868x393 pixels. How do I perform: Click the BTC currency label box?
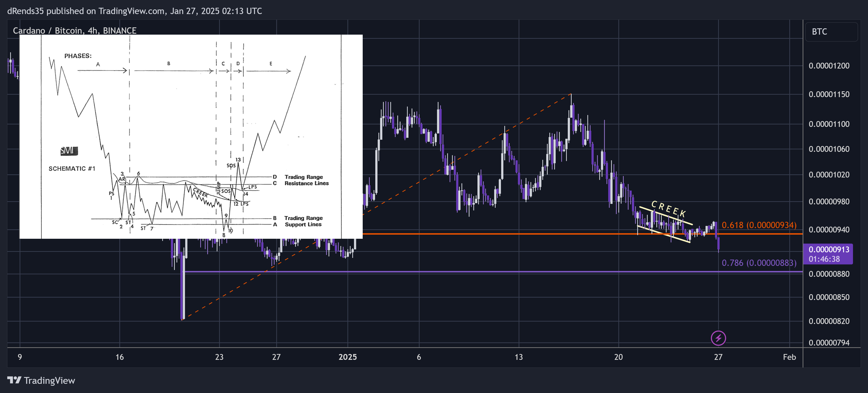click(831, 32)
